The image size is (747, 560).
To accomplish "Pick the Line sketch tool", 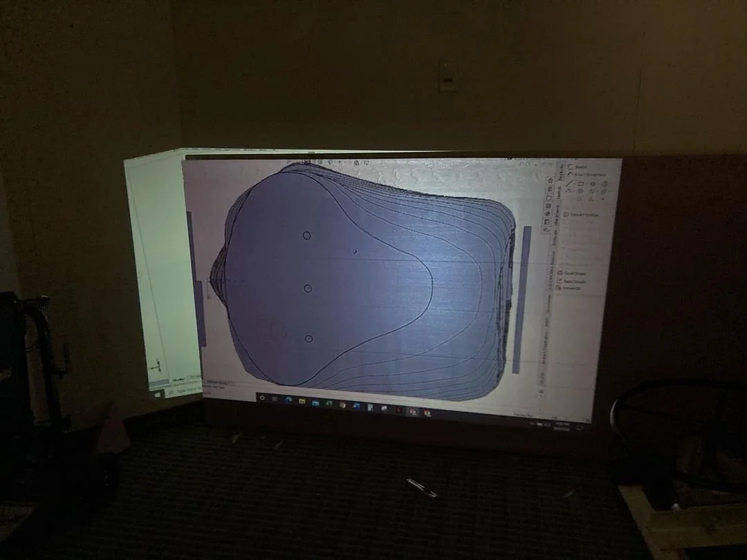I will pyautogui.click(x=569, y=184).
